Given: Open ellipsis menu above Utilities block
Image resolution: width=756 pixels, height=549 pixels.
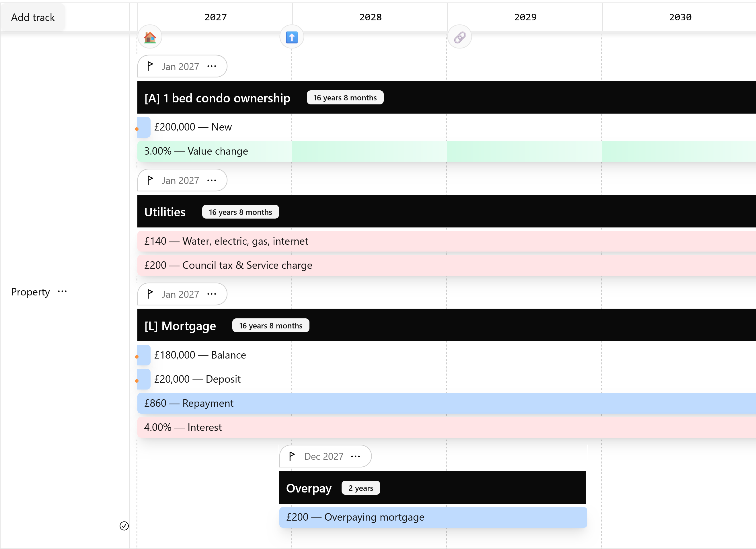Looking at the screenshot, I should tap(212, 180).
